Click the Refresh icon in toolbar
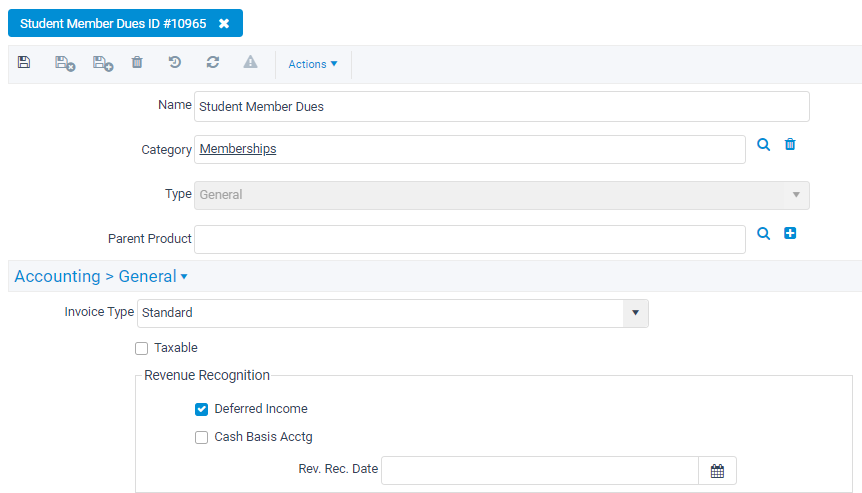The width and height of the screenshot is (862, 493). (213, 62)
